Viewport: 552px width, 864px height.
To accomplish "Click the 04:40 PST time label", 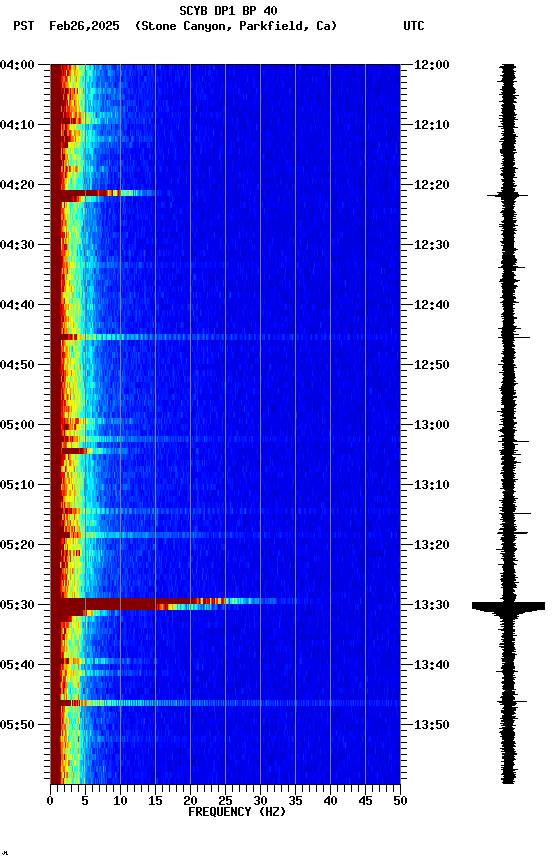I will pyautogui.click(x=17, y=305).
